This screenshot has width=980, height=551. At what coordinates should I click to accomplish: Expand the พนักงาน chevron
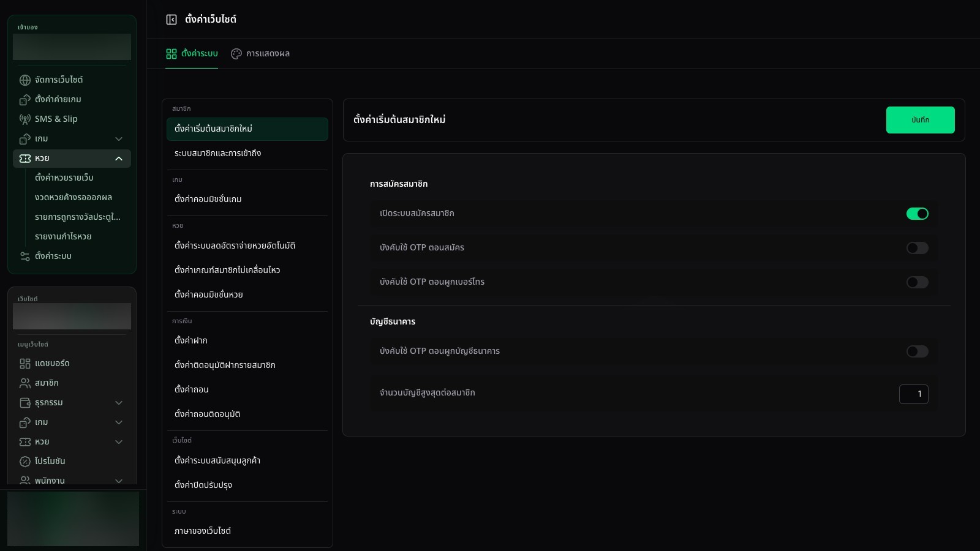[119, 481]
